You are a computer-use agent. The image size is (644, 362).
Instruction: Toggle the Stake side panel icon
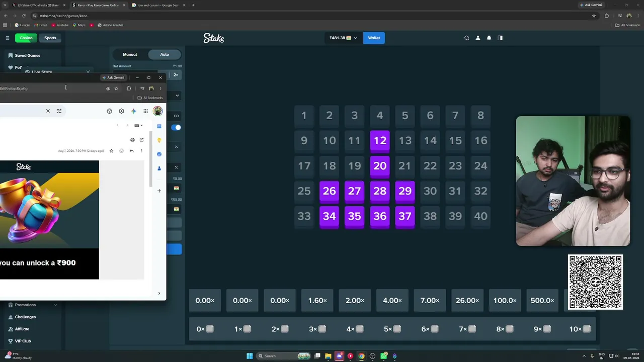pyautogui.click(x=500, y=38)
